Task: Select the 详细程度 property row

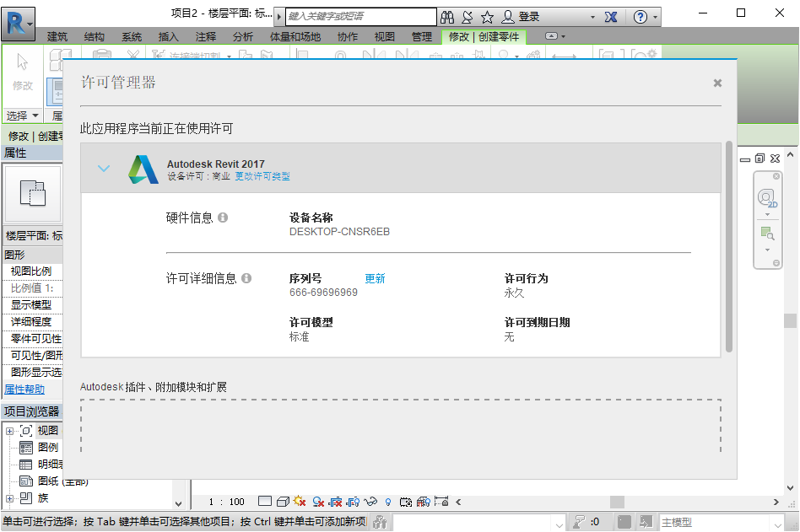Action: click(33, 321)
